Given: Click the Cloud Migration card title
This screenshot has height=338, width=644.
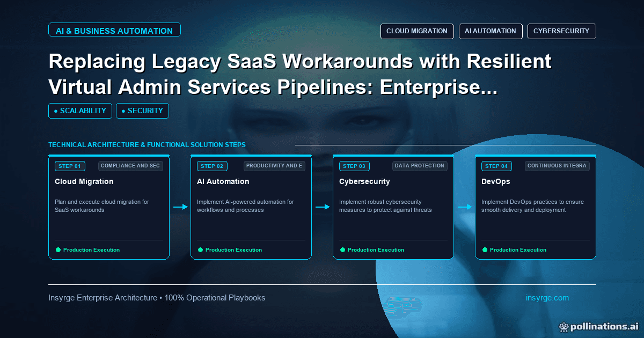Looking at the screenshot, I should [84, 181].
